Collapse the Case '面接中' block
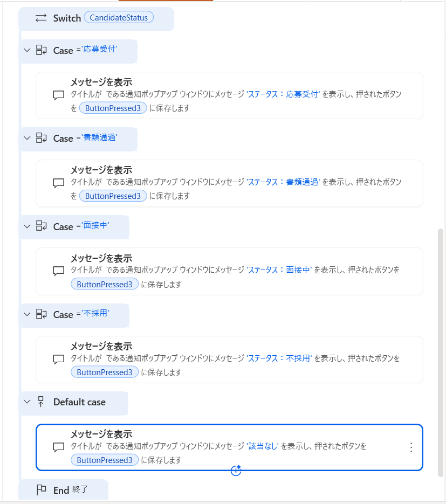The width and height of the screenshot is (446, 504). point(27,226)
